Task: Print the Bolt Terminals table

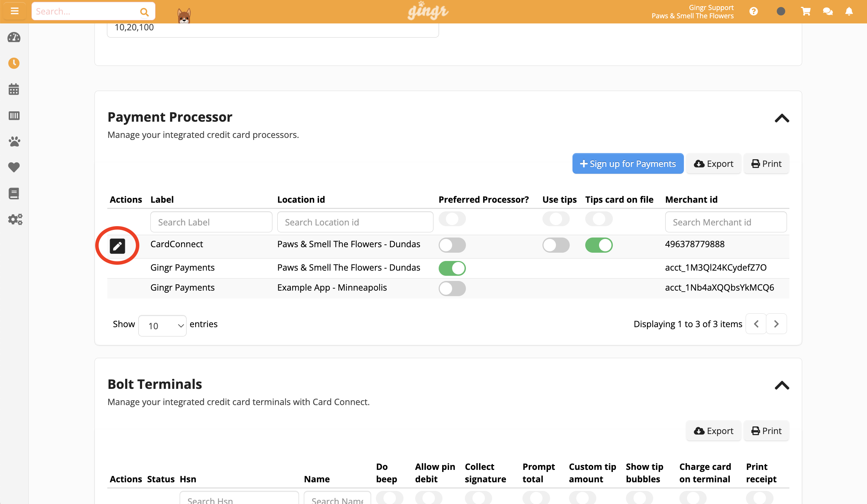Action: pyautogui.click(x=766, y=431)
